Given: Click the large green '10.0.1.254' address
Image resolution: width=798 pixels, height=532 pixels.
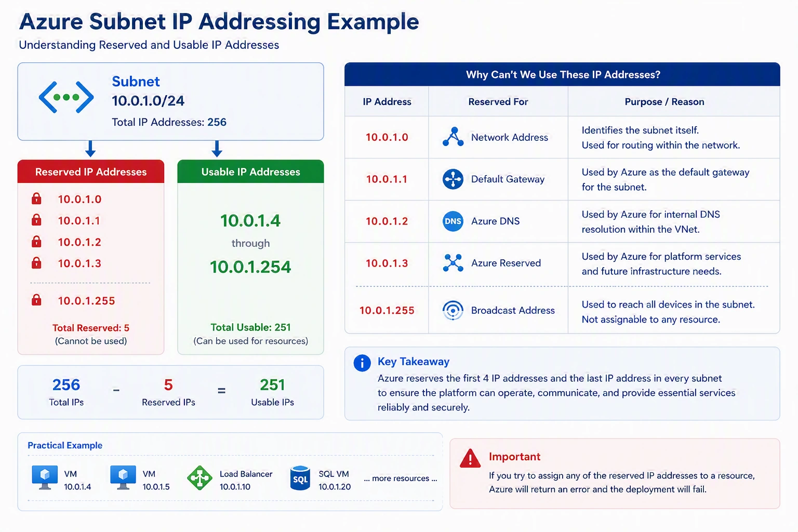Looking at the screenshot, I should pos(250,267).
